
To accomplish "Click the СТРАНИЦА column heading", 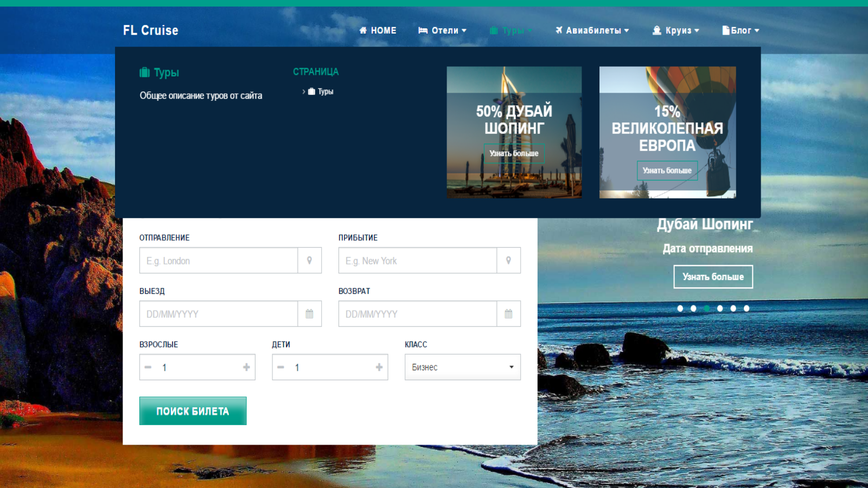I will coord(316,72).
